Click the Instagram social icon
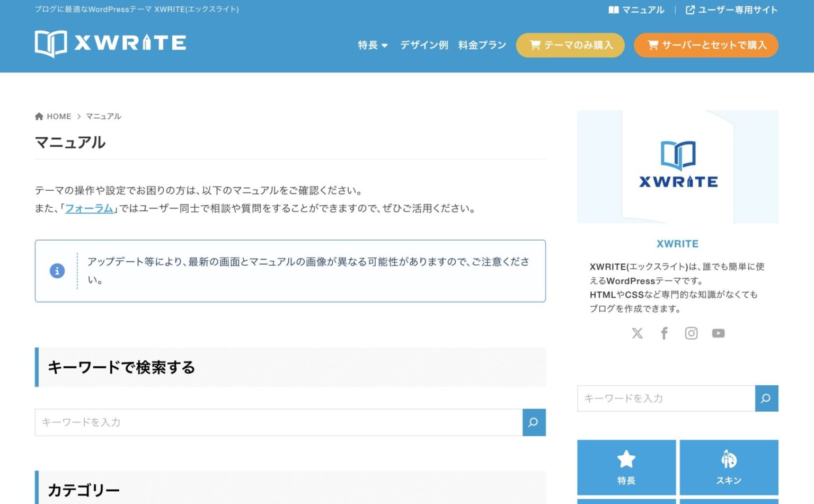The image size is (814, 504). coord(691,333)
